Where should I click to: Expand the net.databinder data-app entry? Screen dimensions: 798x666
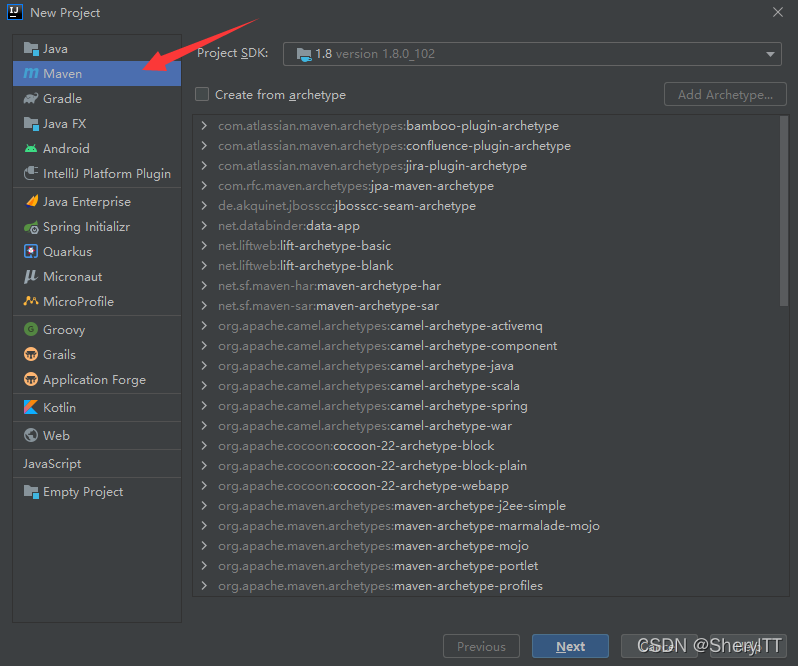204,225
